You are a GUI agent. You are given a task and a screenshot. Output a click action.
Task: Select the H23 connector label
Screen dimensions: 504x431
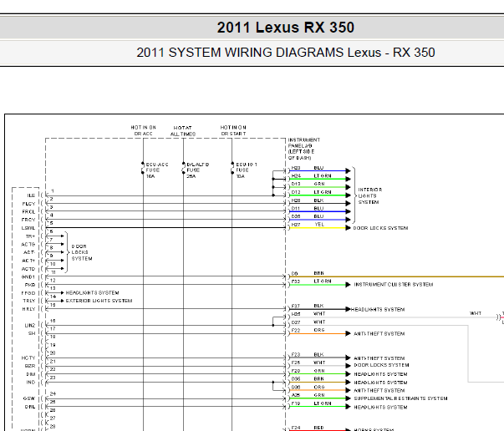pos(296,168)
